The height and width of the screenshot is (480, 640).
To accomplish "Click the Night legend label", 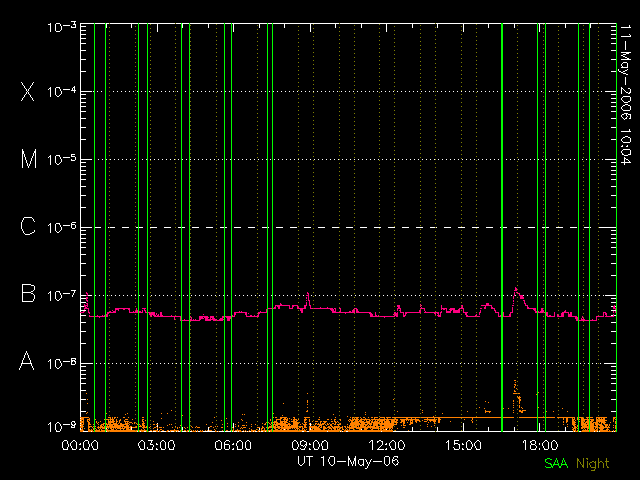I will pyautogui.click(x=593, y=464).
